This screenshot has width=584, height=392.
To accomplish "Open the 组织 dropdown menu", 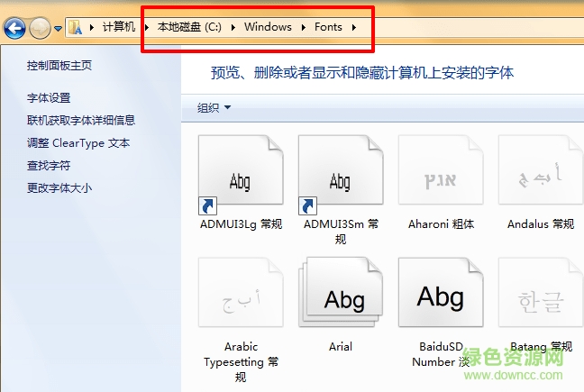I will (x=214, y=107).
